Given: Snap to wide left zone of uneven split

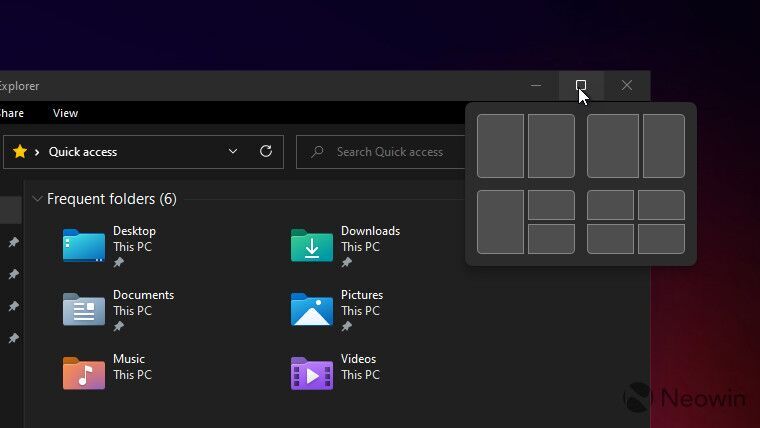Looking at the screenshot, I should (612, 146).
